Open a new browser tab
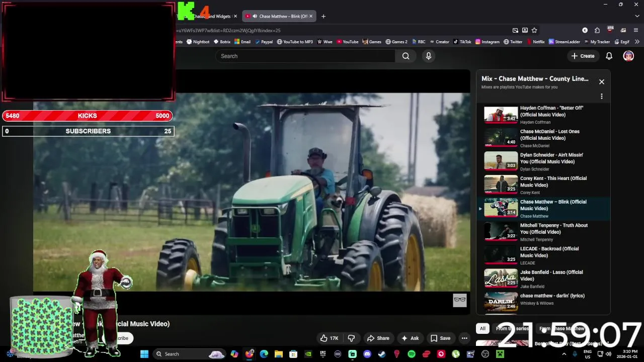 tap(324, 16)
